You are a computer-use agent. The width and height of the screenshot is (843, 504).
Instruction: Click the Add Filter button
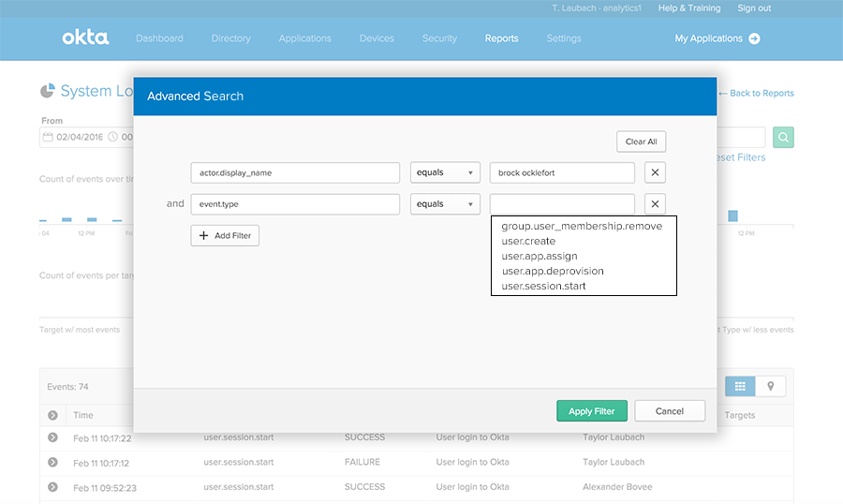click(x=225, y=235)
